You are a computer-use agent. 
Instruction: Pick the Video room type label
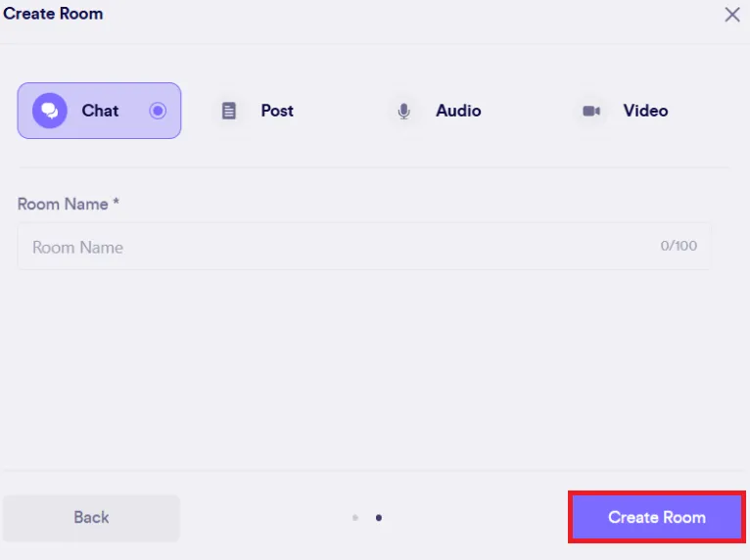[645, 111]
